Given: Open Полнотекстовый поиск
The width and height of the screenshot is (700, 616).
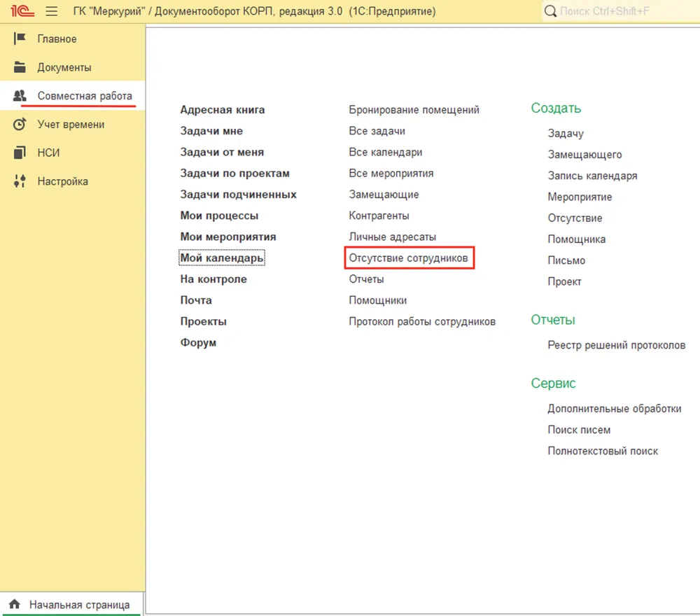Looking at the screenshot, I should point(603,451).
